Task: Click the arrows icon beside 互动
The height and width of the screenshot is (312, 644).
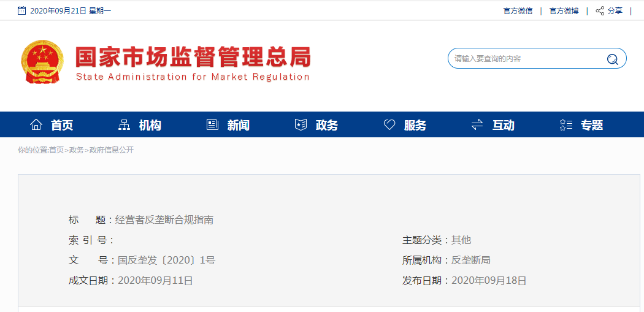Action: [477, 125]
